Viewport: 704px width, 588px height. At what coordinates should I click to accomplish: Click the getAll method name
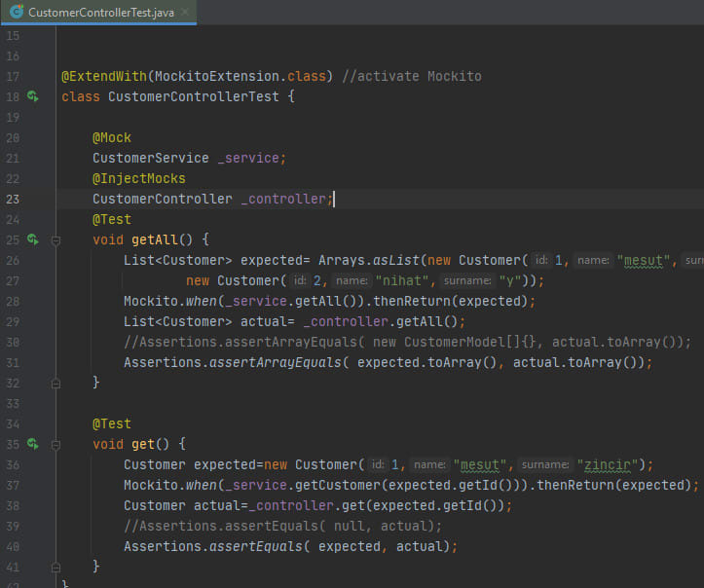tap(155, 239)
